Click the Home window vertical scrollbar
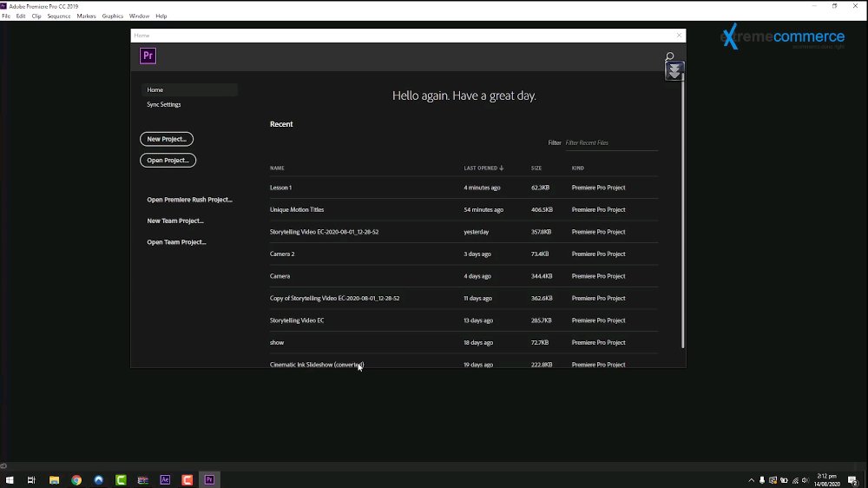This screenshot has width=868, height=488. click(x=683, y=210)
